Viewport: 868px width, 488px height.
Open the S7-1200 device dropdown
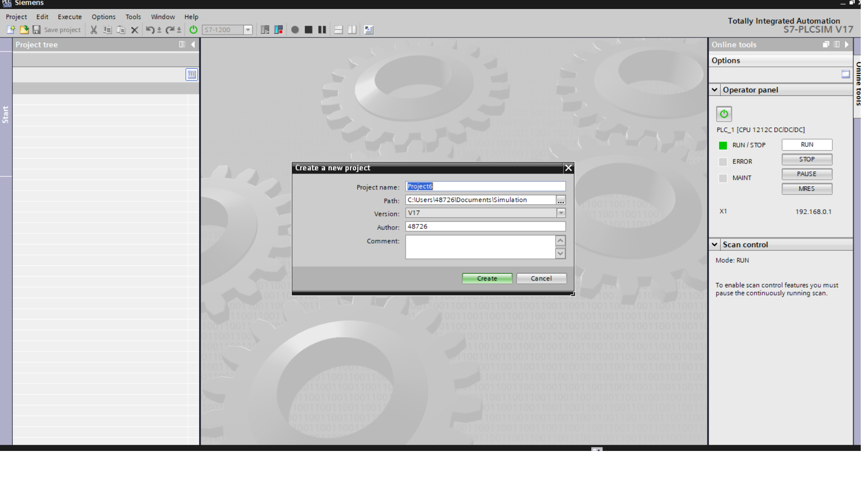click(248, 30)
